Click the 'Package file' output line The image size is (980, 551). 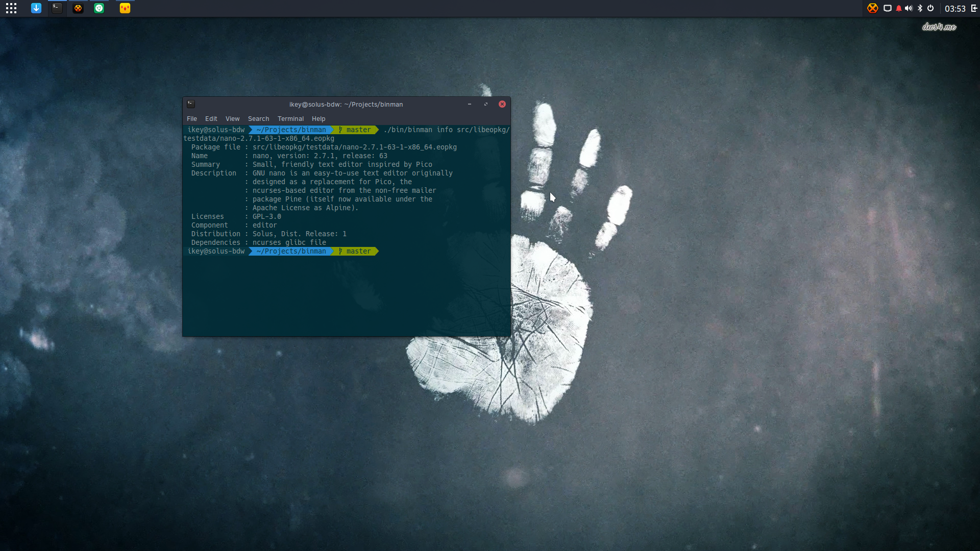tap(324, 147)
